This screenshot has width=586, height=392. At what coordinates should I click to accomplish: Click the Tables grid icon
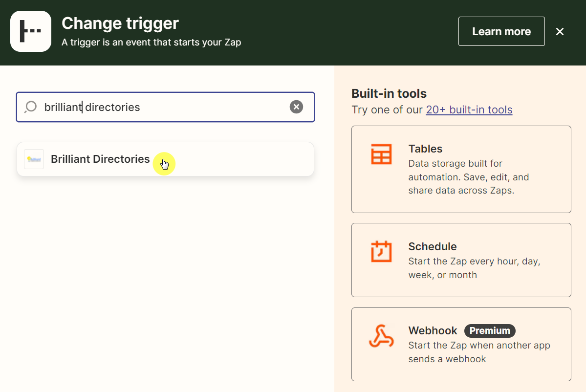click(381, 154)
